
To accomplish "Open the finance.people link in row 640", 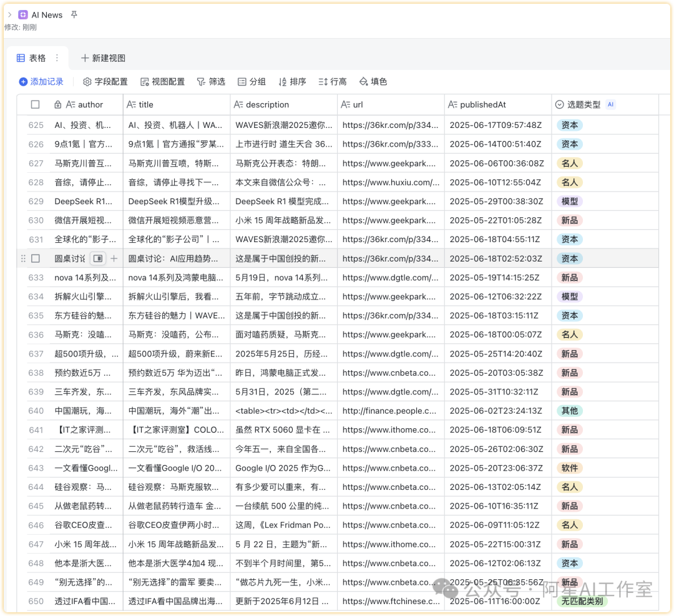I will point(389,411).
